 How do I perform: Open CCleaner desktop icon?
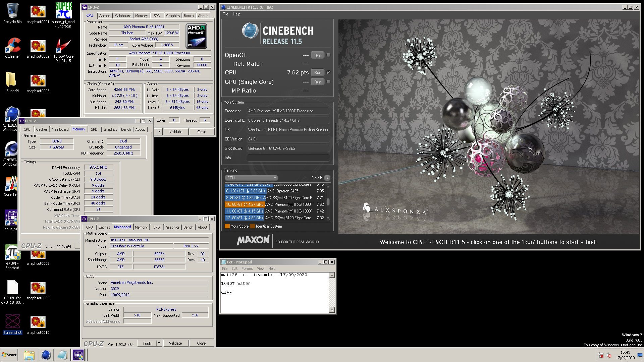pyautogui.click(x=12, y=48)
